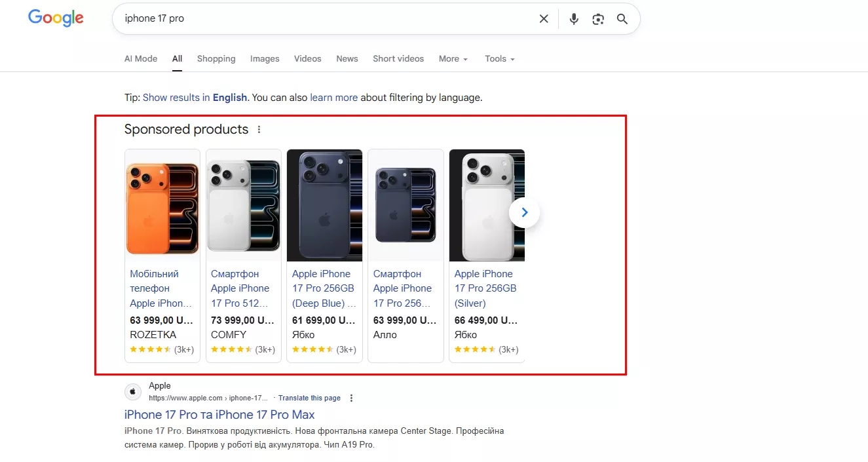Open the Tools dropdown
This screenshot has width=868, height=462.
[x=499, y=58]
